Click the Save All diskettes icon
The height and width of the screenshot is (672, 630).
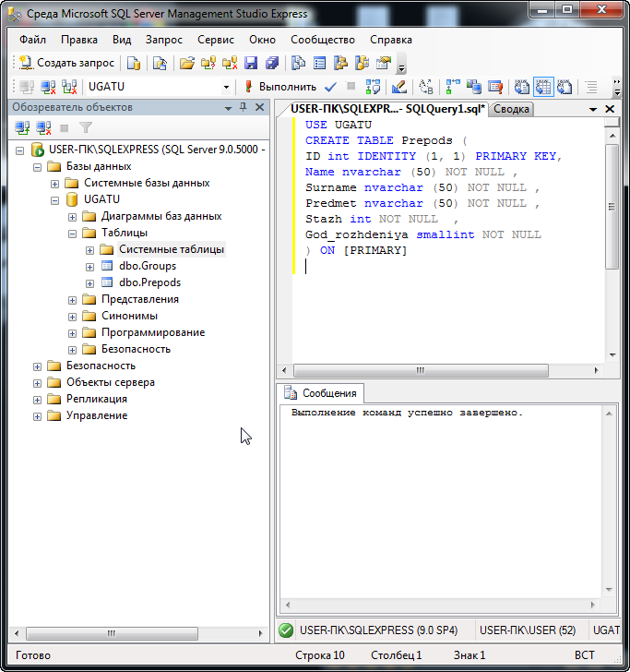tap(272, 64)
